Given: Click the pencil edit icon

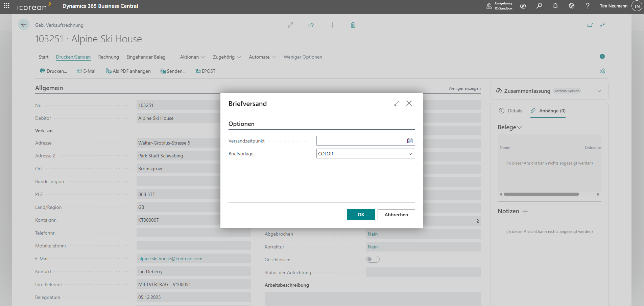Looking at the screenshot, I should (290, 25).
